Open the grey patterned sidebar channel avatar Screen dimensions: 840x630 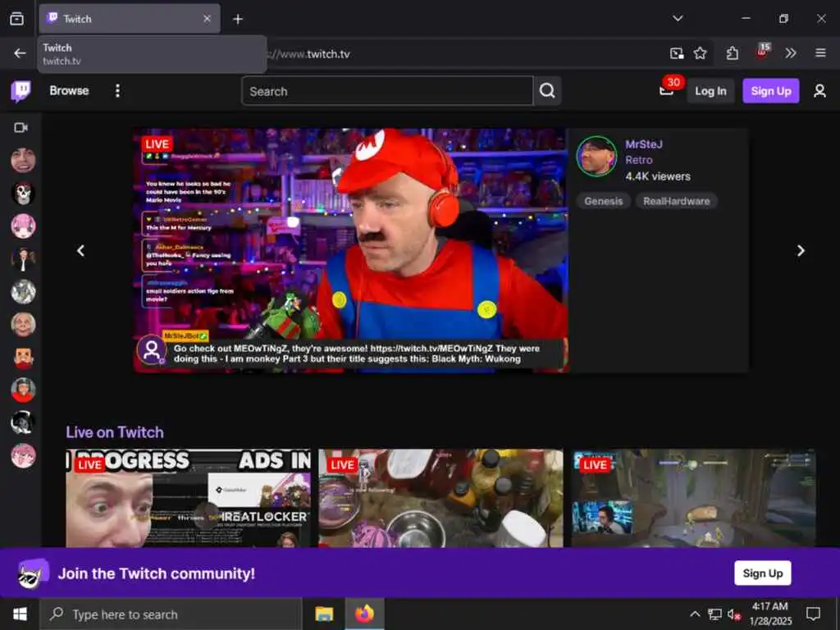[23, 292]
